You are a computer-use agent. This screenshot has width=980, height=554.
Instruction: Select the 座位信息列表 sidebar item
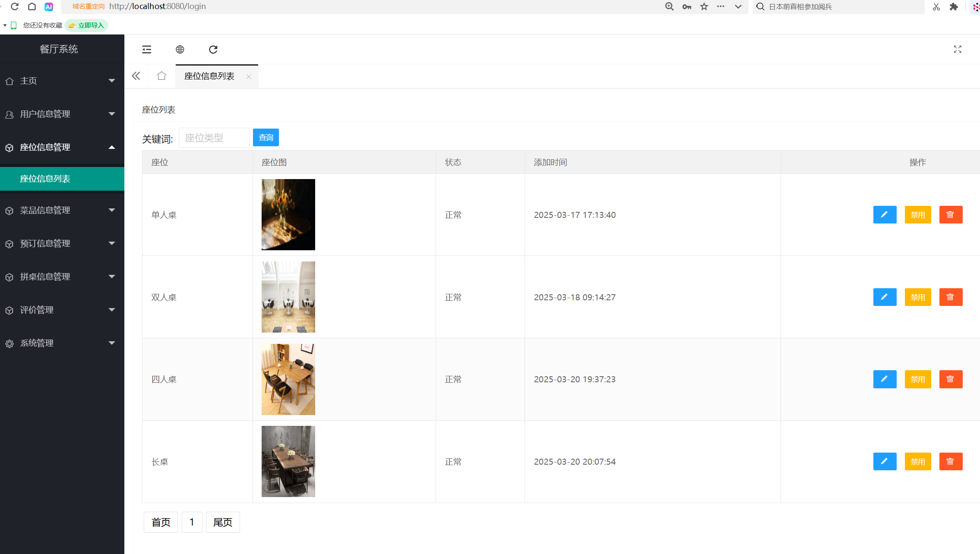(x=45, y=179)
